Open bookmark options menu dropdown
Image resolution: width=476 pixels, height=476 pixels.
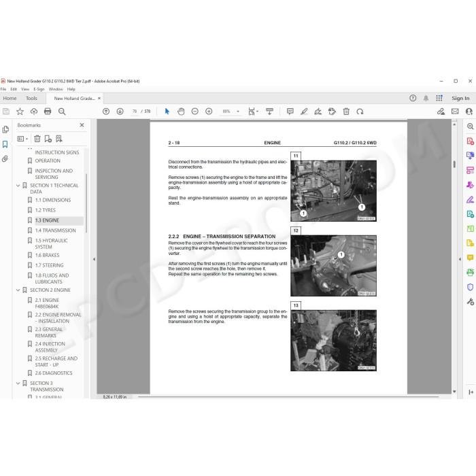click(x=22, y=139)
